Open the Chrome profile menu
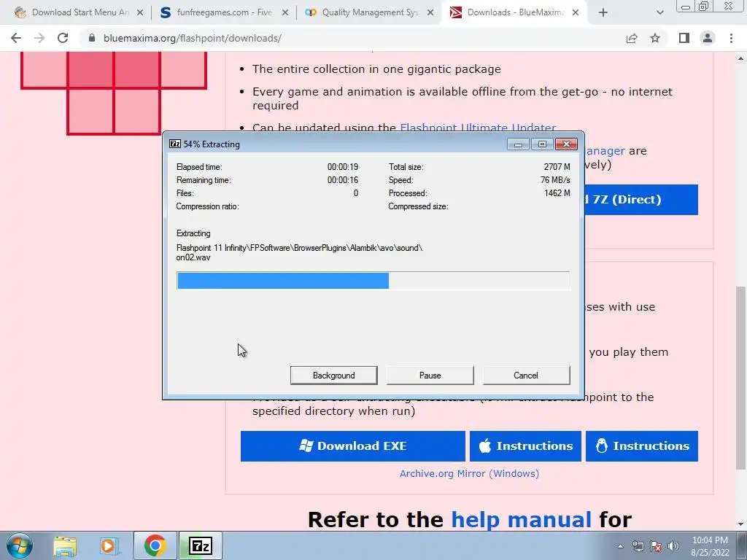Image resolution: width=747 pixels, height=560 pixels. tap(708, 38)
